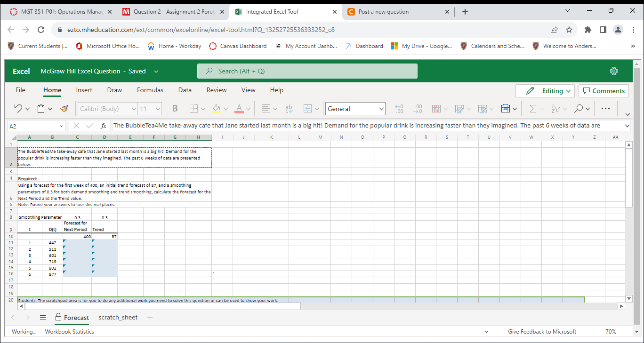
Task: Click the Format Painter brush icon
Action: click(64, 109)
